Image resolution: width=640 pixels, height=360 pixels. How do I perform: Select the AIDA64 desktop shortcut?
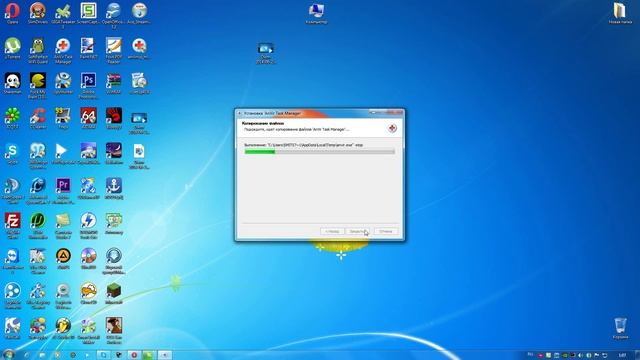click(x=89, y=119)
